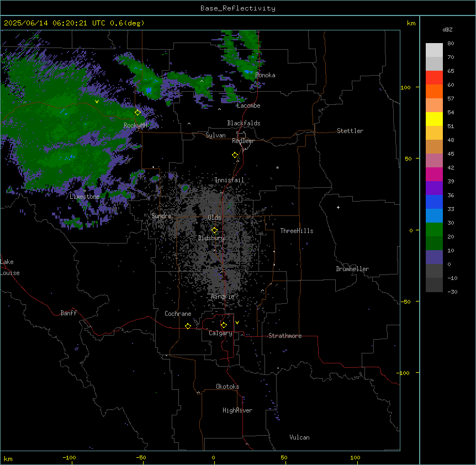Click the Louise label near the map's west edge

(10, 273)
